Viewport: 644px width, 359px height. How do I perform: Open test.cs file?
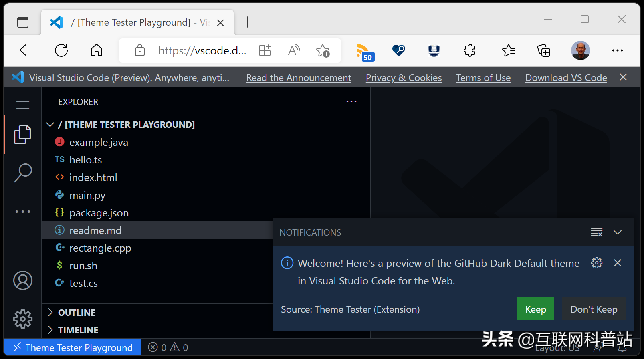pos(157,283)
